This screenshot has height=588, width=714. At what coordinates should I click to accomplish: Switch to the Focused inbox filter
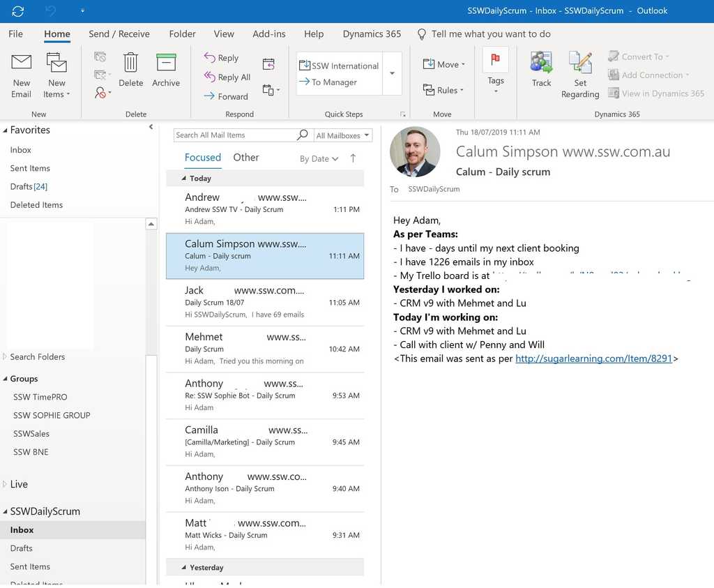203,158
